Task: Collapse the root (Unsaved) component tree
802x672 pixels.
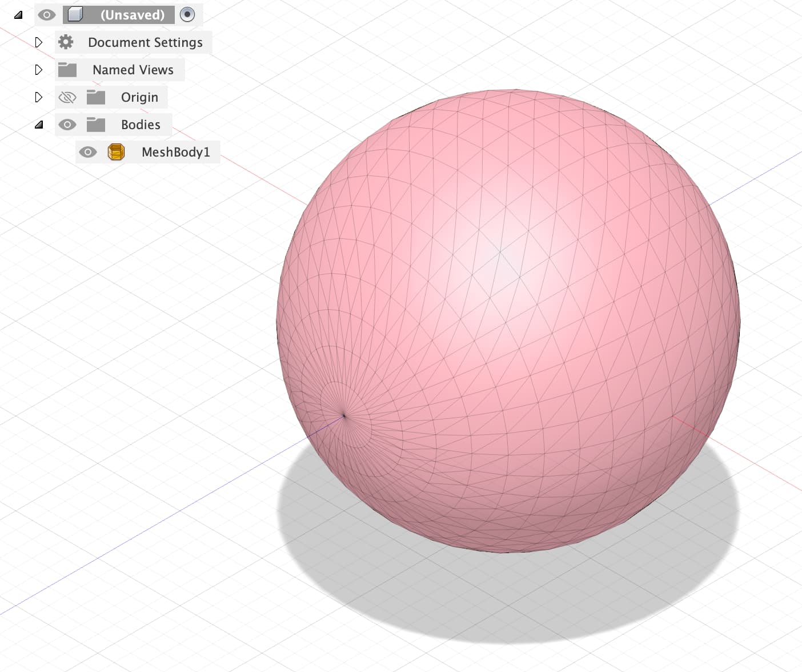Action: click(18, 15)
